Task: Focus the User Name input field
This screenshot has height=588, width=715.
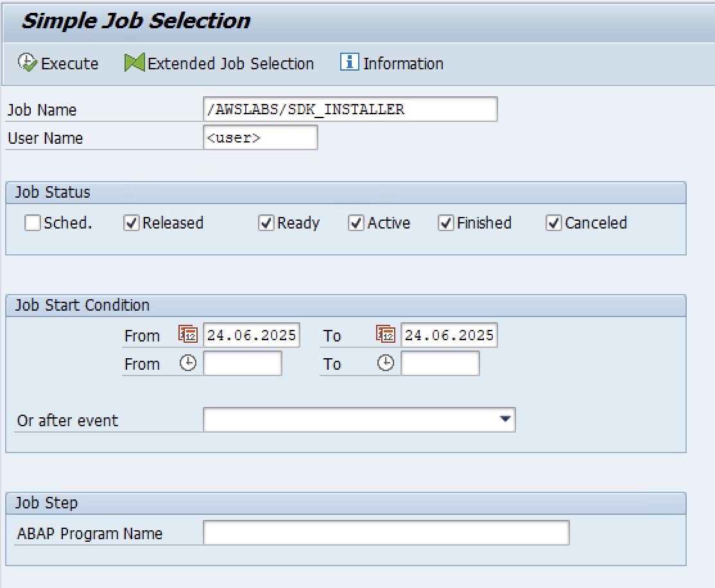Action: [260, 137]
